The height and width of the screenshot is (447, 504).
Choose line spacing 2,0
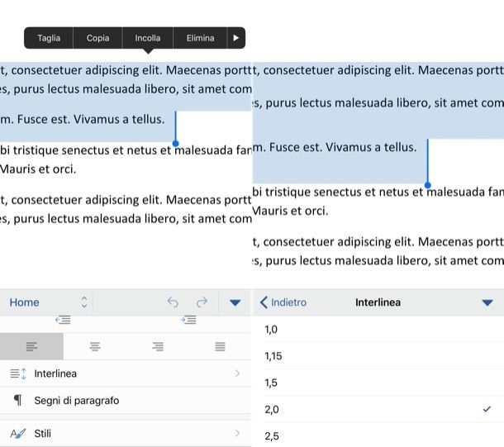point(378,409)
